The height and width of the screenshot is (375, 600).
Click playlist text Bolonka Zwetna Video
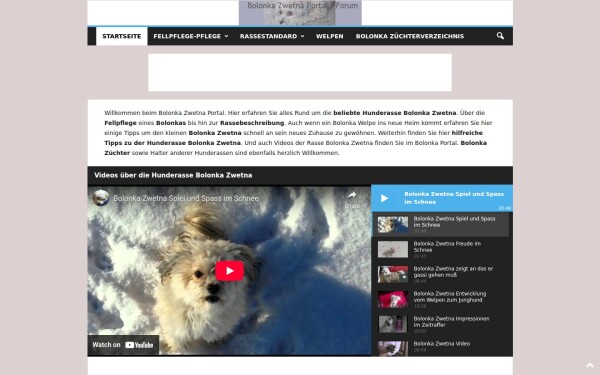[442, 344]
